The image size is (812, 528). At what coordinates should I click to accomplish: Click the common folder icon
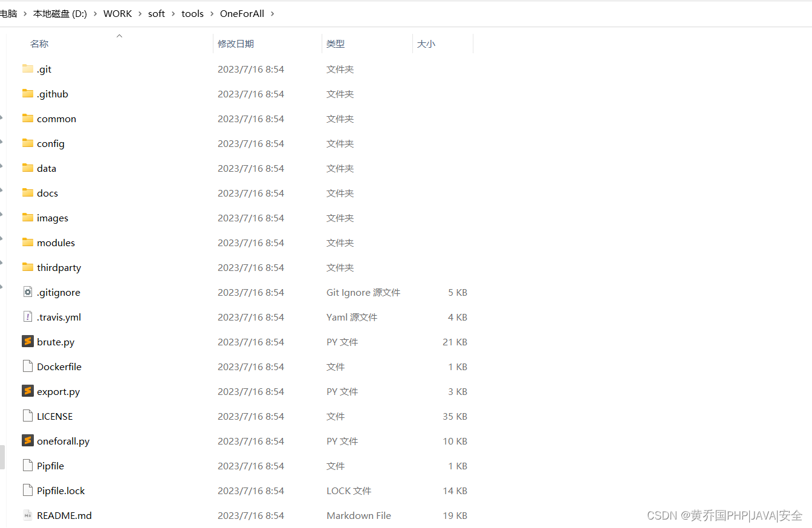tap(27, 119)
